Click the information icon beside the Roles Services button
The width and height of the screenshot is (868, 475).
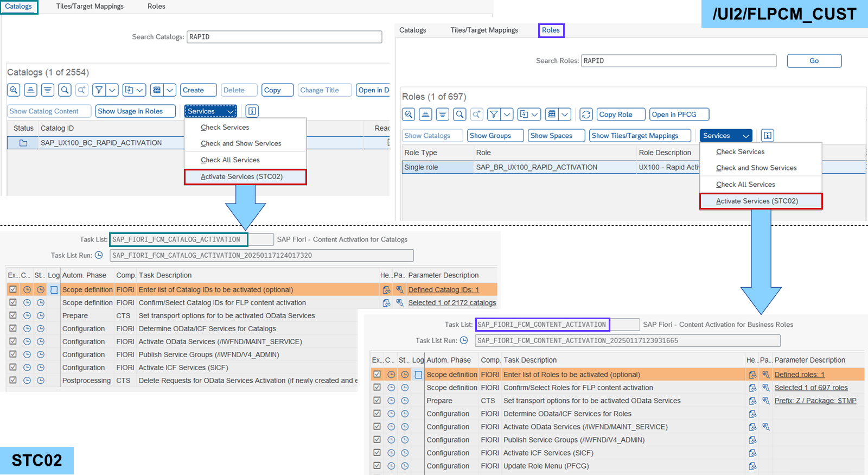767,136
